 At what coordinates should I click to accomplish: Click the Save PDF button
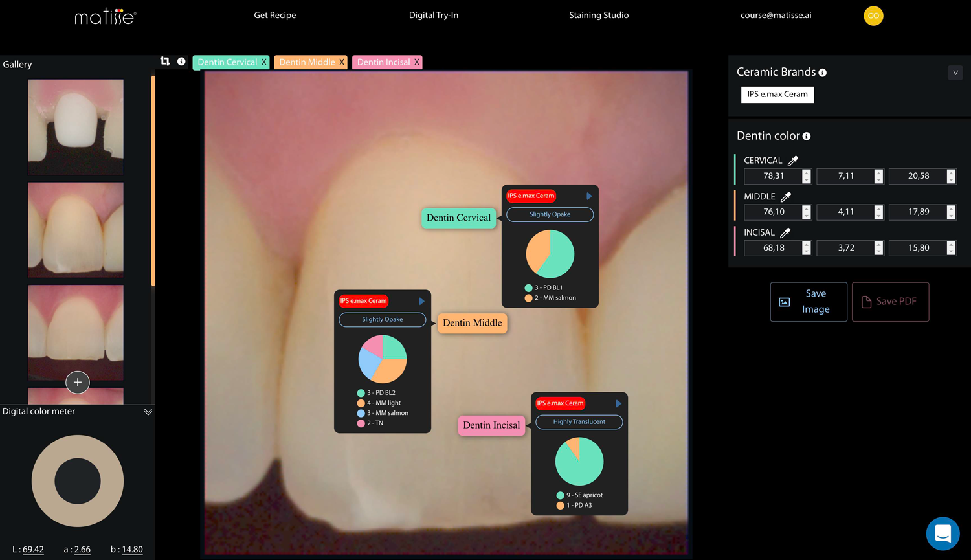point(891,302)
